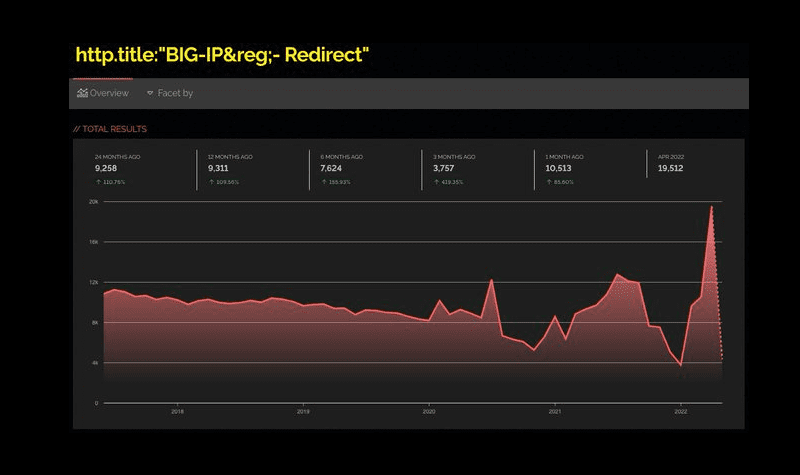This screenshot has width=800, height=475.
Task: Click the Overview chart icon
Action: 82,93
